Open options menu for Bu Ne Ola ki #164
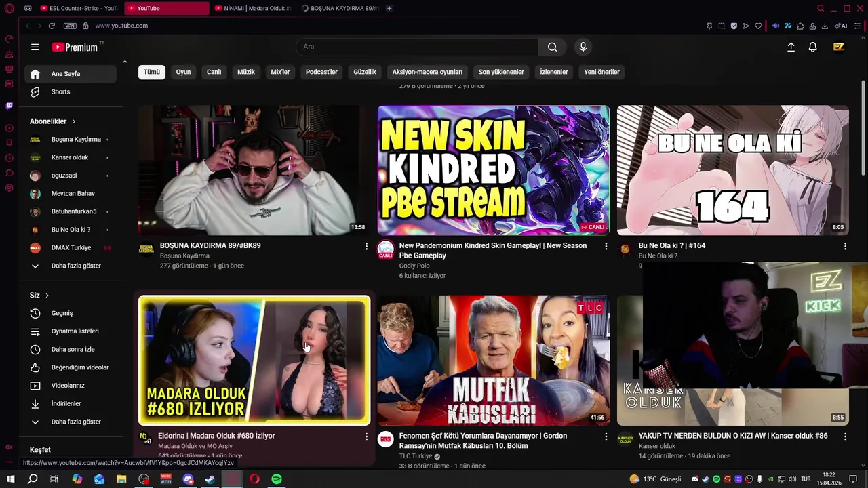Screen dimensions: 868x488 845,246
